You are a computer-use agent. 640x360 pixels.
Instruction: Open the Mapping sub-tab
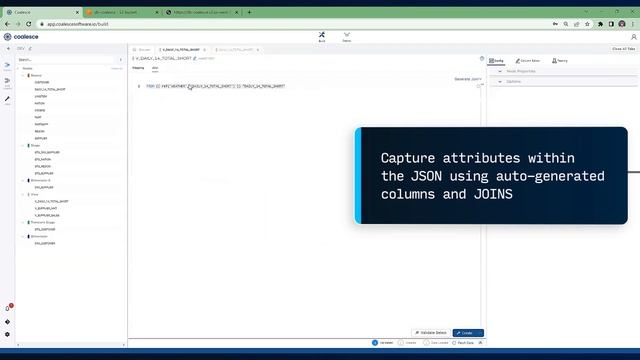point(138,68)
